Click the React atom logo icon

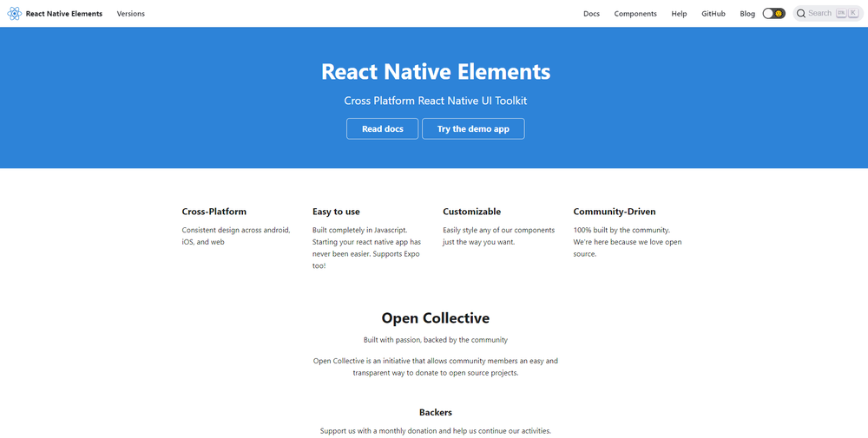pyautogui.click(x=14, y=14)
